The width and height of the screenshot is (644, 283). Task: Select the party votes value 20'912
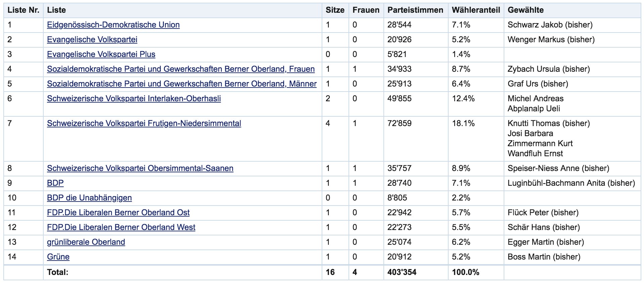(x=400, y=257)
